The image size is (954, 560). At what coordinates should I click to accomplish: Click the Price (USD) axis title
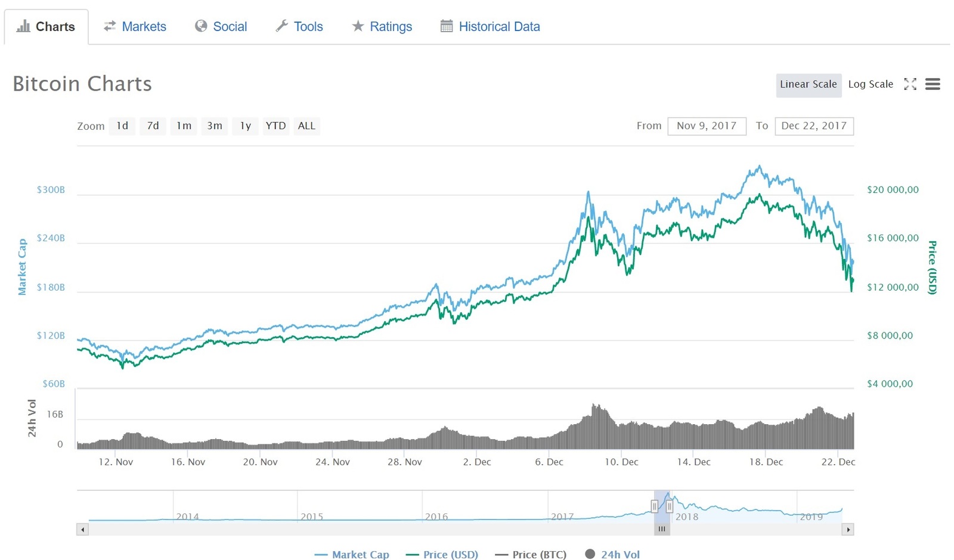(x=933, y=267)
